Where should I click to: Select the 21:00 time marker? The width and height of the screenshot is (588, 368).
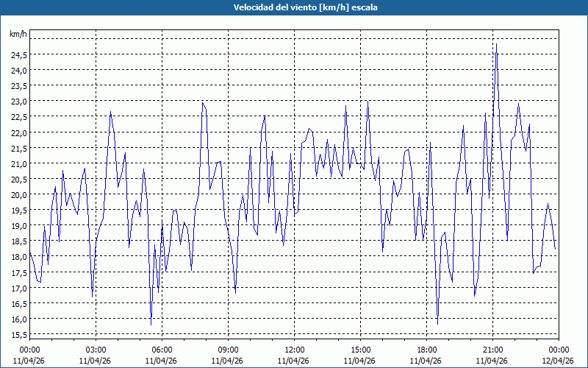coord(492,350)
